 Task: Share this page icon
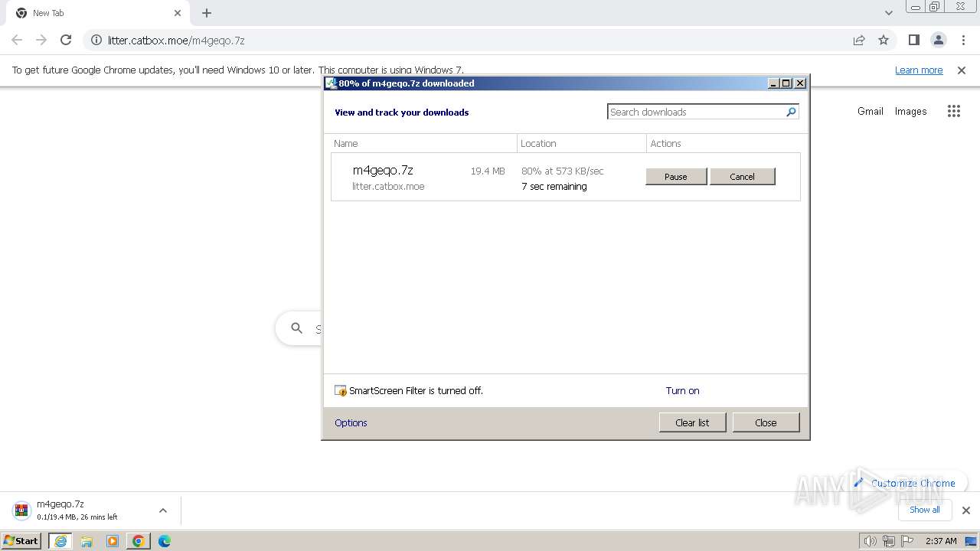pyautogui.click(x=859, y=40)
